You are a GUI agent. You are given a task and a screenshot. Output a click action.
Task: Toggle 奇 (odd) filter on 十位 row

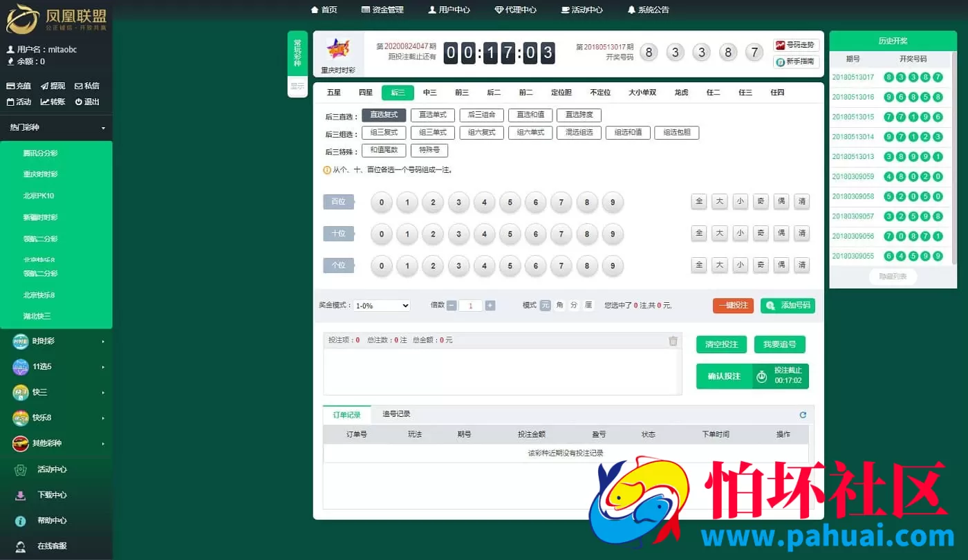tap(761, 234)
